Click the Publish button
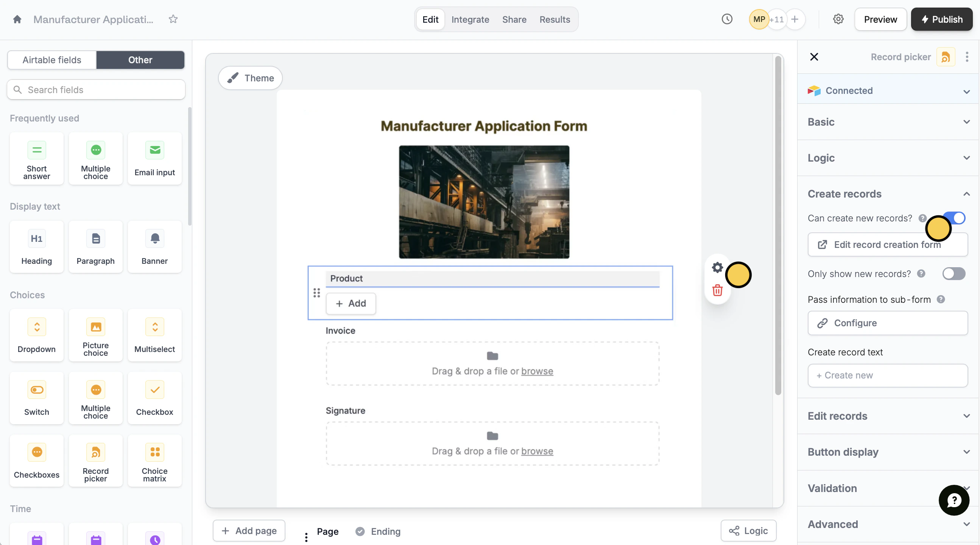 [941, 19]
